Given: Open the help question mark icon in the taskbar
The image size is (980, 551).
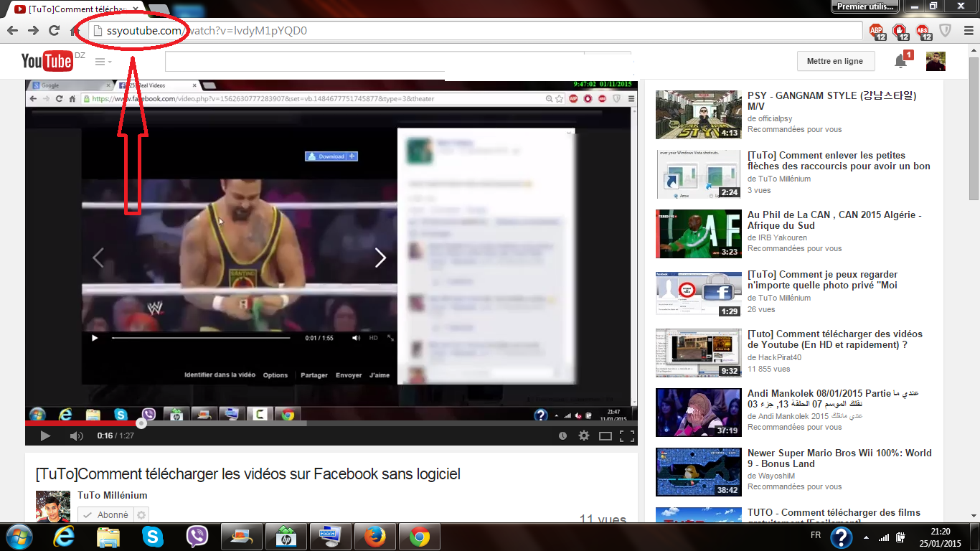Looking at the screenshot, I should click(842, 537).
